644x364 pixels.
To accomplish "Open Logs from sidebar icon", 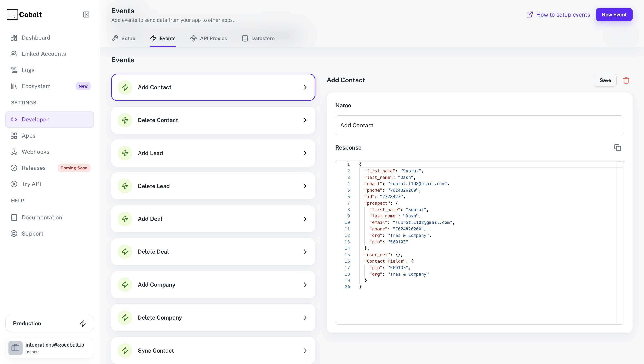I will click(14, 70).
